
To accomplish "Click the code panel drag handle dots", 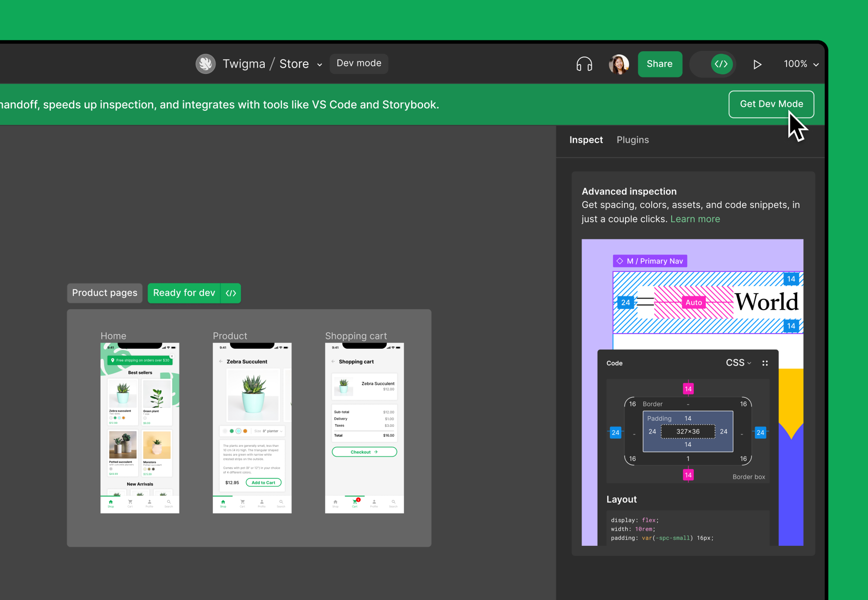I will point(765,363).
